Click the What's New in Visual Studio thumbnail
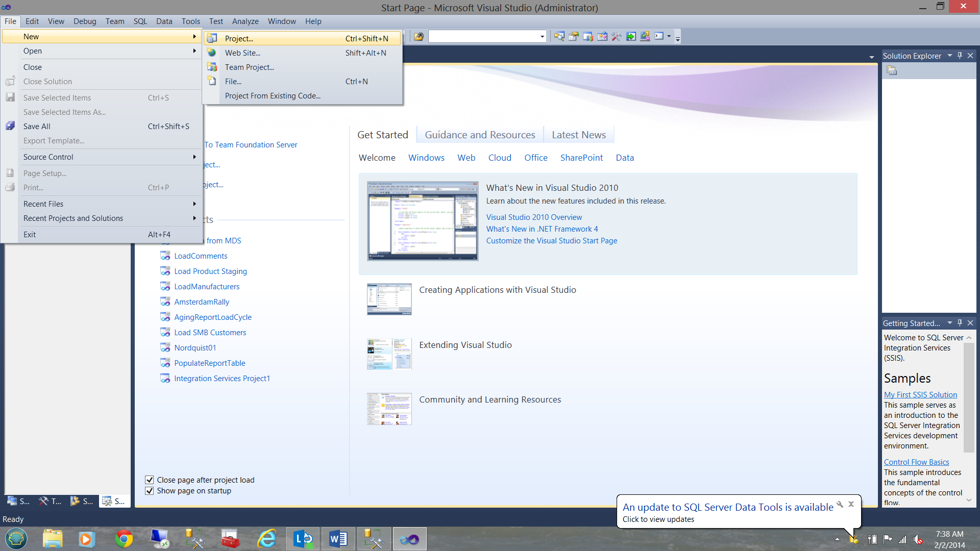Screen dimensions: 980x551 click(423, 221)
